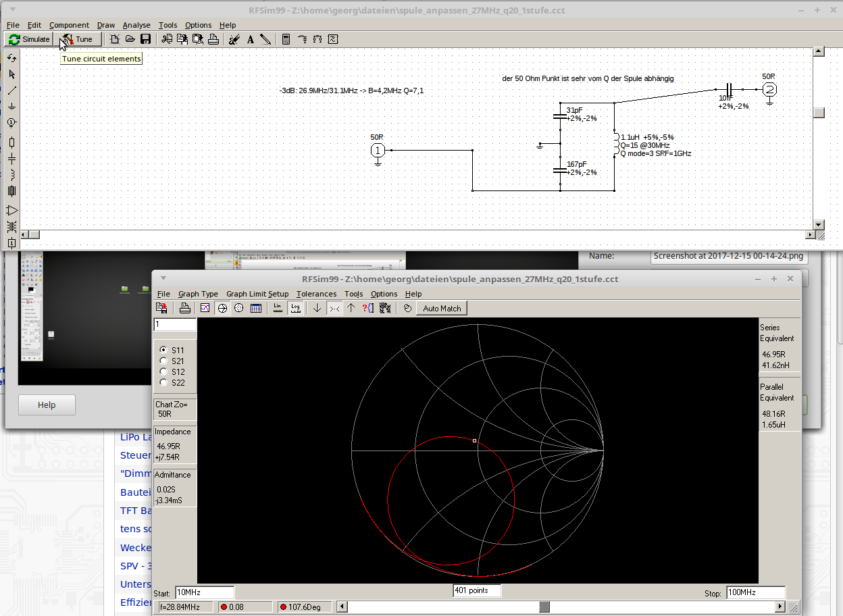The width and height of the screenshot is (843, 616).
Task: Select the wire line drawing tool
Action: tap(11, 90)
